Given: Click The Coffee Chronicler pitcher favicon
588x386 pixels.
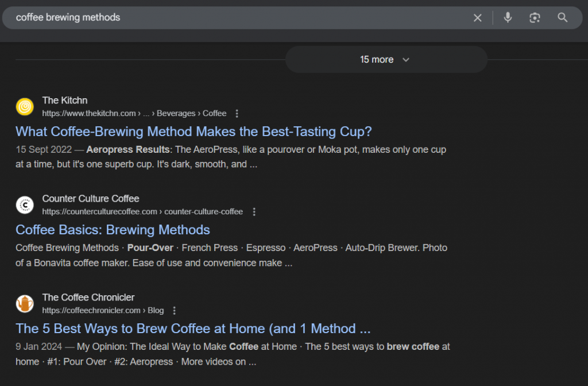Looking at the screenshot, I should pos(24,303).
